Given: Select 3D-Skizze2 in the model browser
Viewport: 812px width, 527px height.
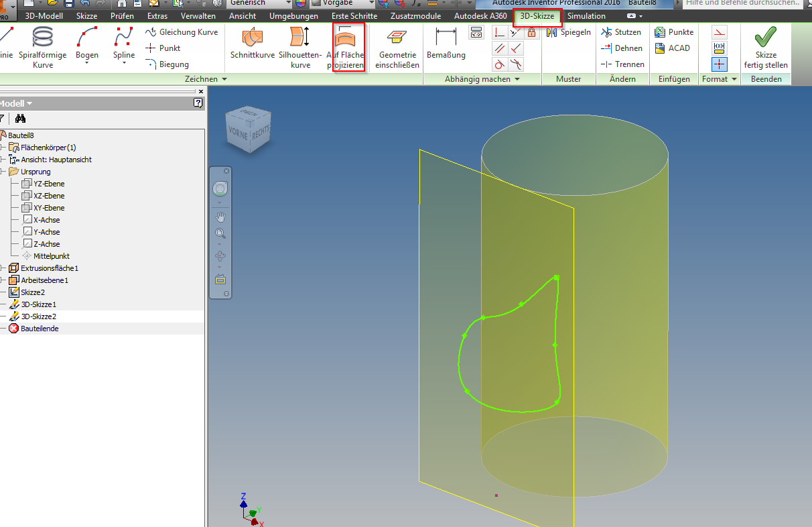Looking at the screenshot, I should point(40,316).
